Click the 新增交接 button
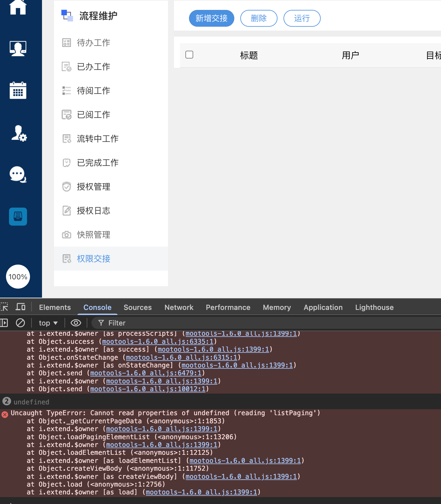441x504 pixels. coord(211,18)
